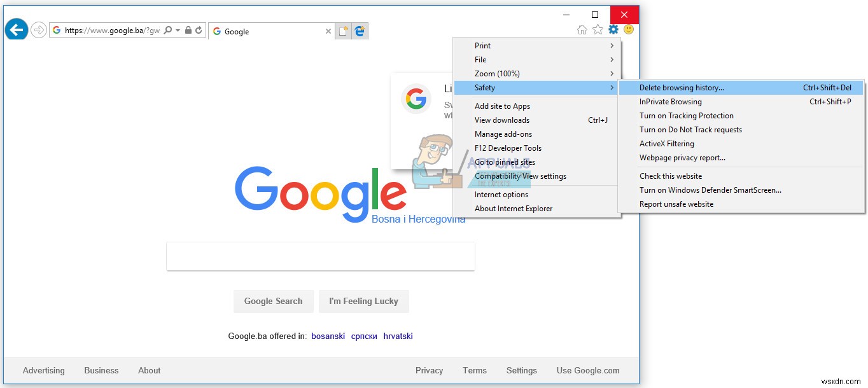
Task: Open the Home page icon
Action: [582, 29]
